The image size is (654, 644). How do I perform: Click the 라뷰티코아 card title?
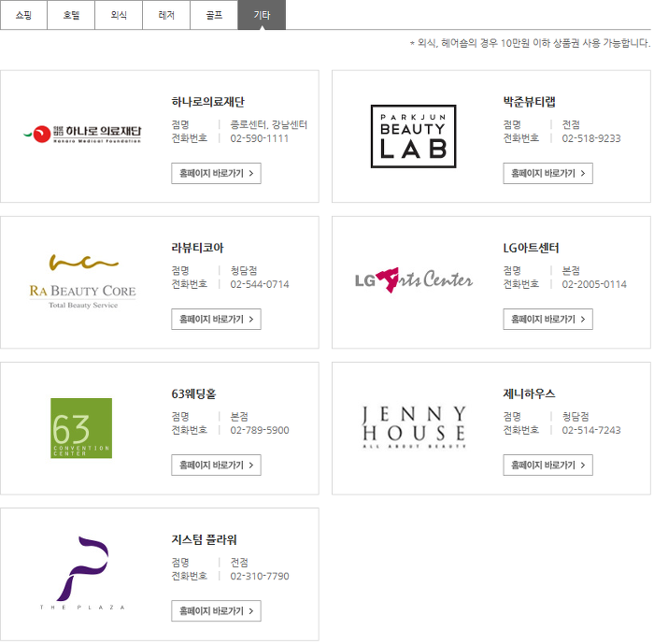point(197,248)
